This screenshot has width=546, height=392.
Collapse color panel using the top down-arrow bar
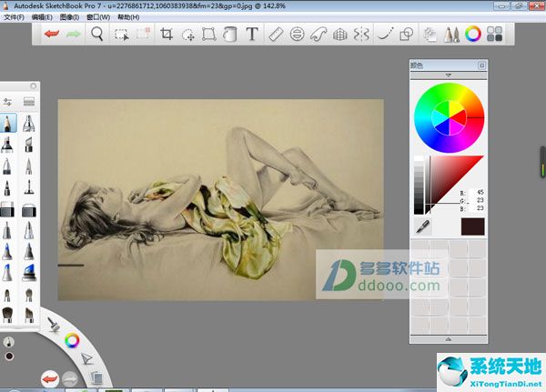tap(449, 75)
